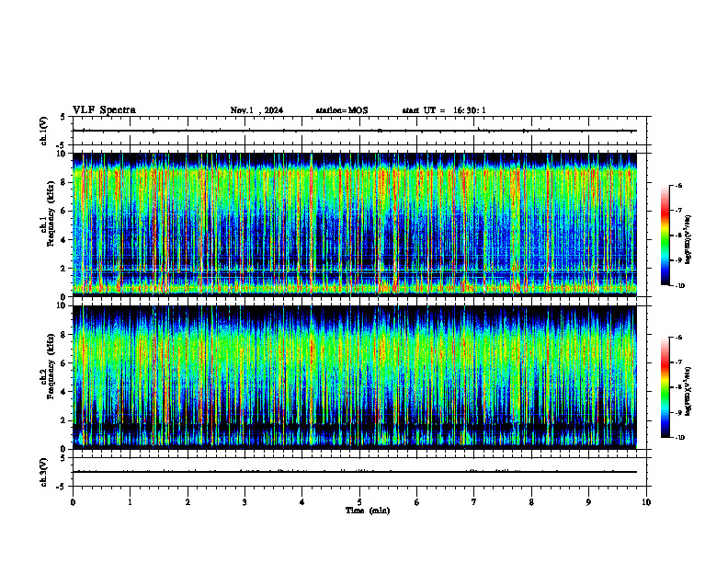This screenshot has width=728, height=563.
Task: Click time axis tick label "4"
Action: coord(301,502)
